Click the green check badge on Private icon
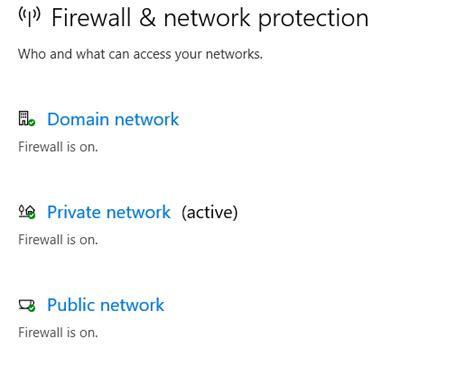 [x=32, y=215]
